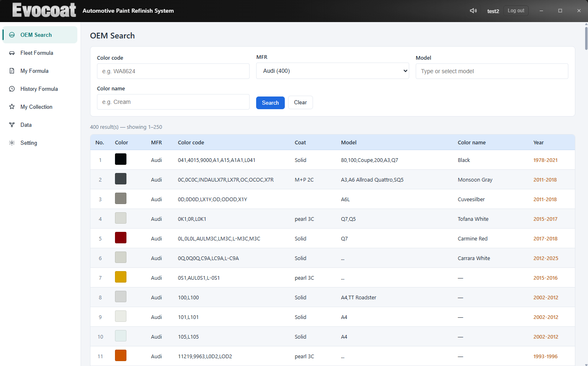Select the swatch for code 101,L101
The height and width of the screenshot is (366, 588).
(121, 316)
